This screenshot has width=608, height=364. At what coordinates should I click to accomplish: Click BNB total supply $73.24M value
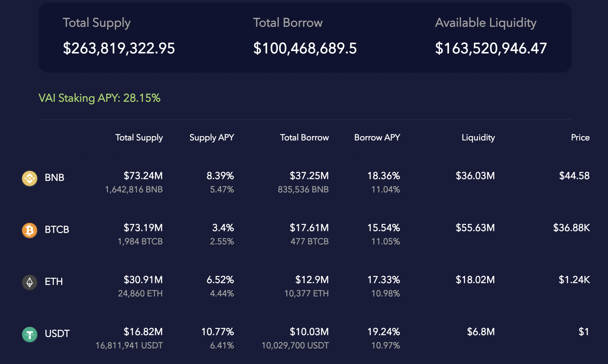click(x=143, y=176)
